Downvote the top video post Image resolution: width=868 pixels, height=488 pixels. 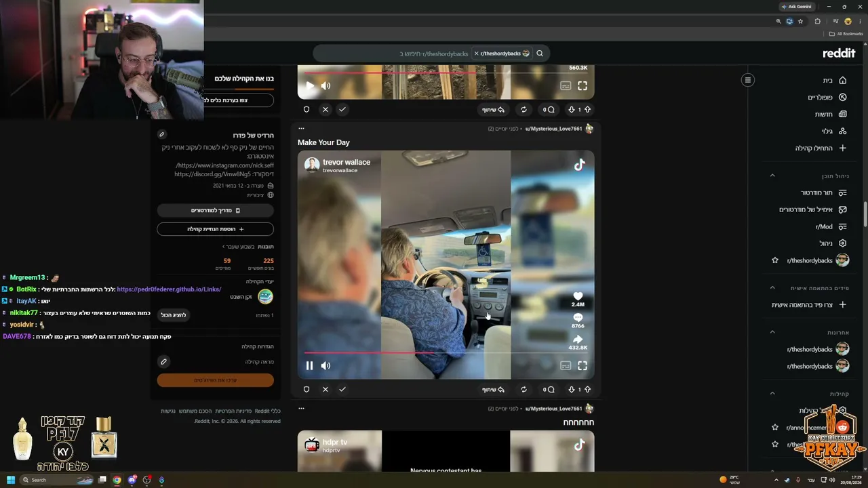(571, 109)
